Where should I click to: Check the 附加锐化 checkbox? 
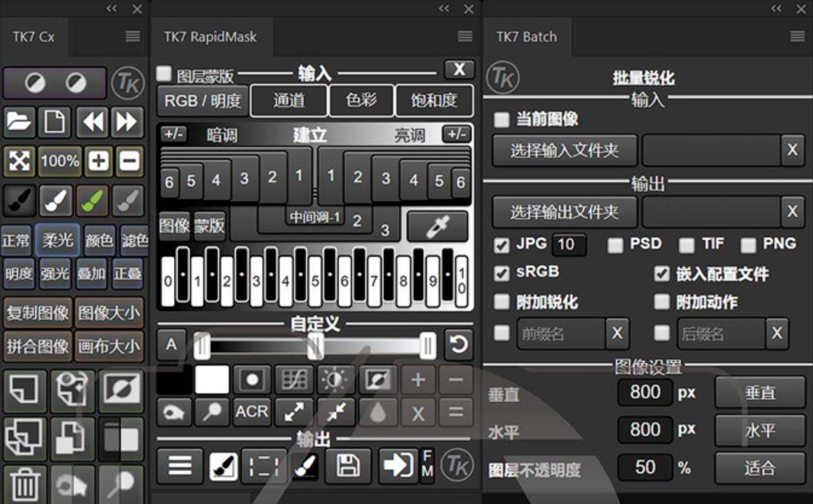[x=501, y=302]
